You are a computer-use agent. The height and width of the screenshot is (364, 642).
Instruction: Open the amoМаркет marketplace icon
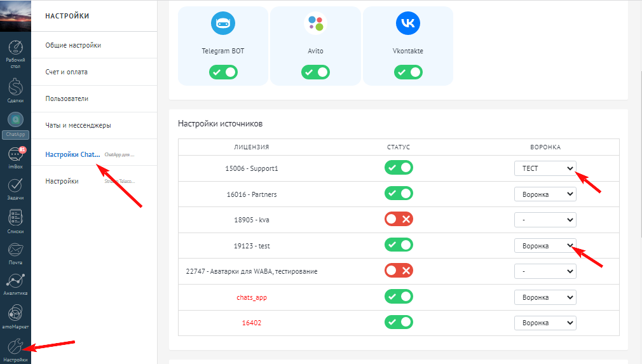click(15, 314)
